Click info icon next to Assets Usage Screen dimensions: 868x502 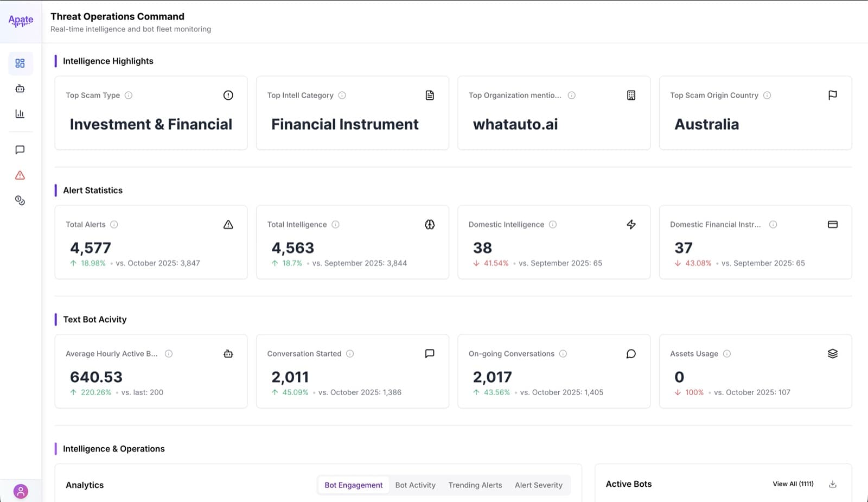point(727,354)
